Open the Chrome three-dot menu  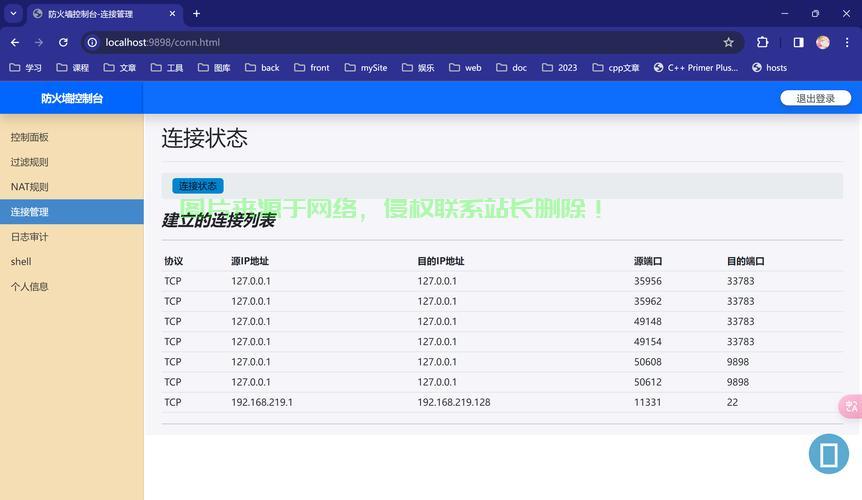click(848, 43)
